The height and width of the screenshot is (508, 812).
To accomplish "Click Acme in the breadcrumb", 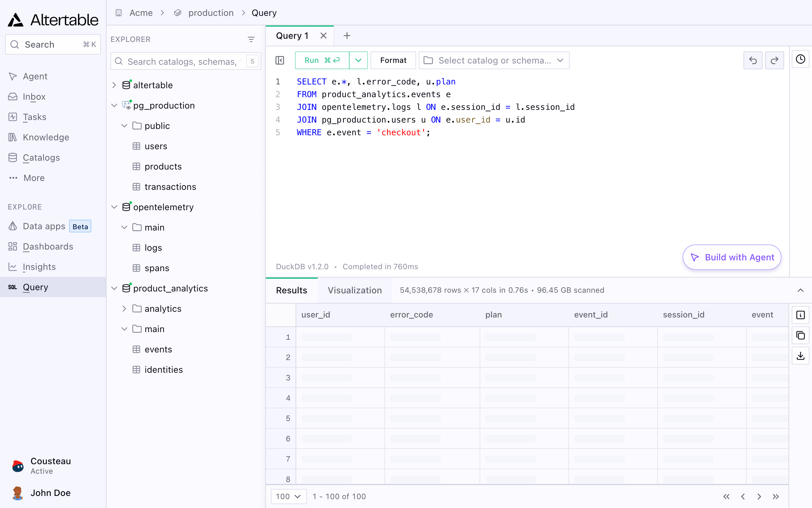I will click(x=141, y=13).
